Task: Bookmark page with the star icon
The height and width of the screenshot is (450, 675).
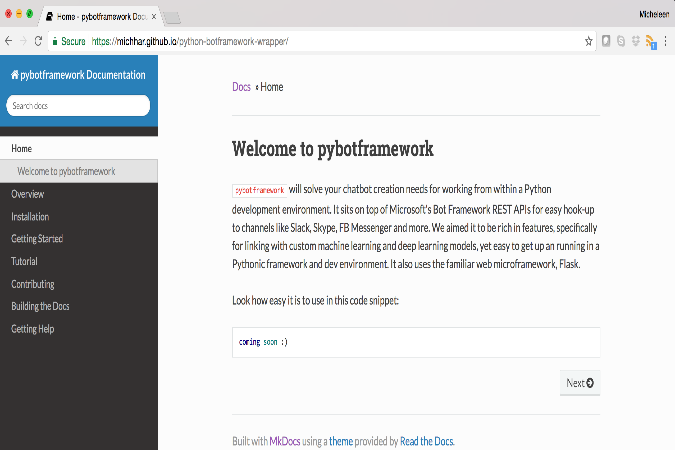Action: click(588, 41)
